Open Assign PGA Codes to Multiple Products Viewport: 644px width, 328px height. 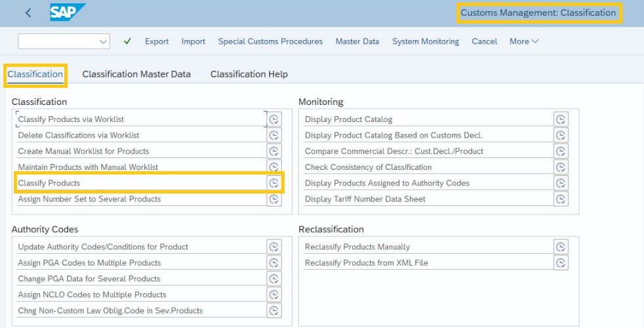tap(141, 262)
